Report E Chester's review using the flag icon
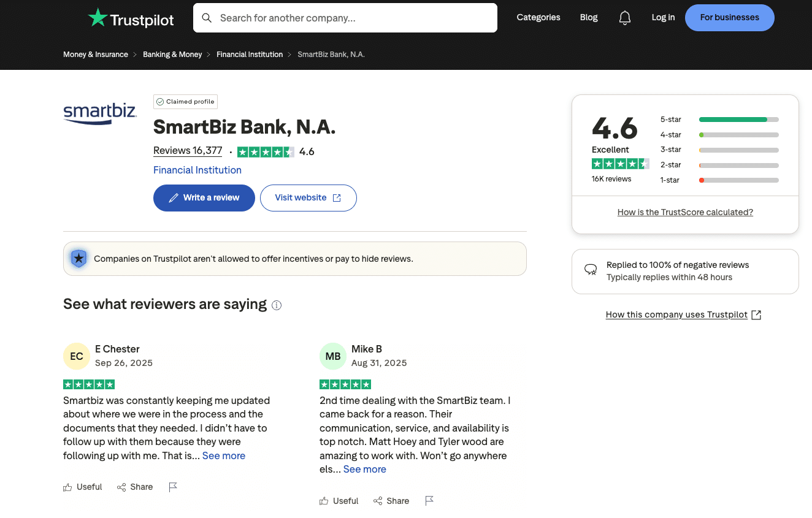The image size is (812, 518). [x=173, y=486]
